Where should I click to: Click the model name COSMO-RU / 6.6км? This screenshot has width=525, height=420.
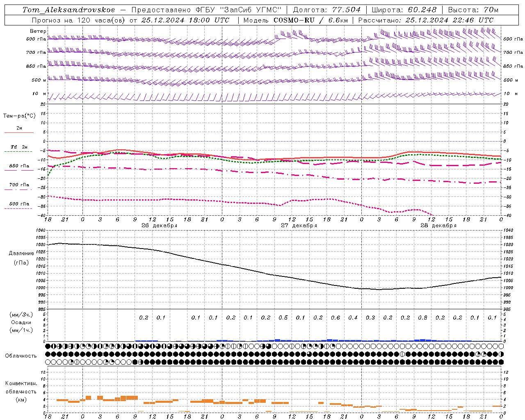(310, 20)
